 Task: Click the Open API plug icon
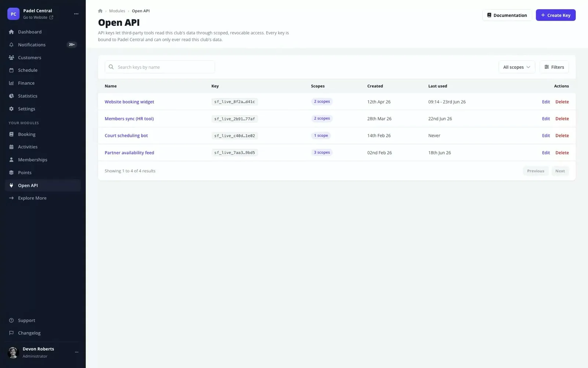(x=11, y=185)
